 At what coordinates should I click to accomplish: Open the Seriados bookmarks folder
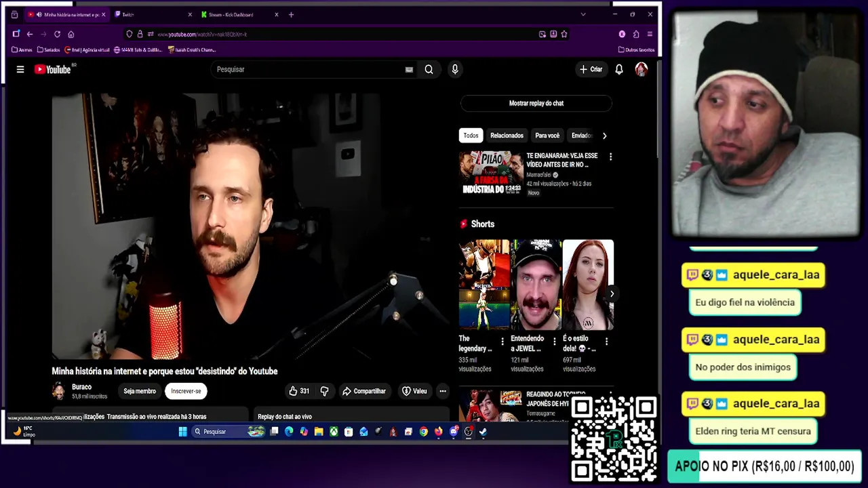pyautogui.click(x=49, y=49)
